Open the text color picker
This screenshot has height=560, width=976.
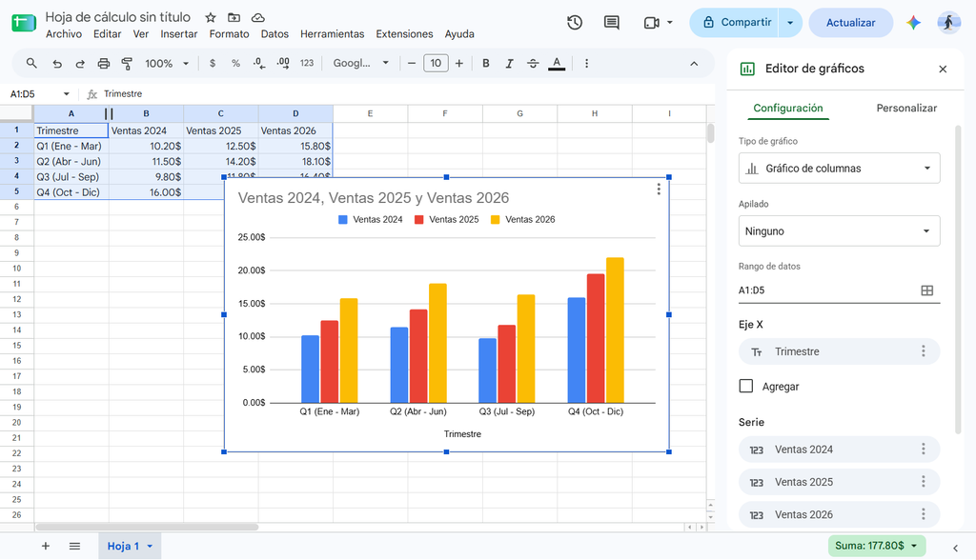coord(557,64)
